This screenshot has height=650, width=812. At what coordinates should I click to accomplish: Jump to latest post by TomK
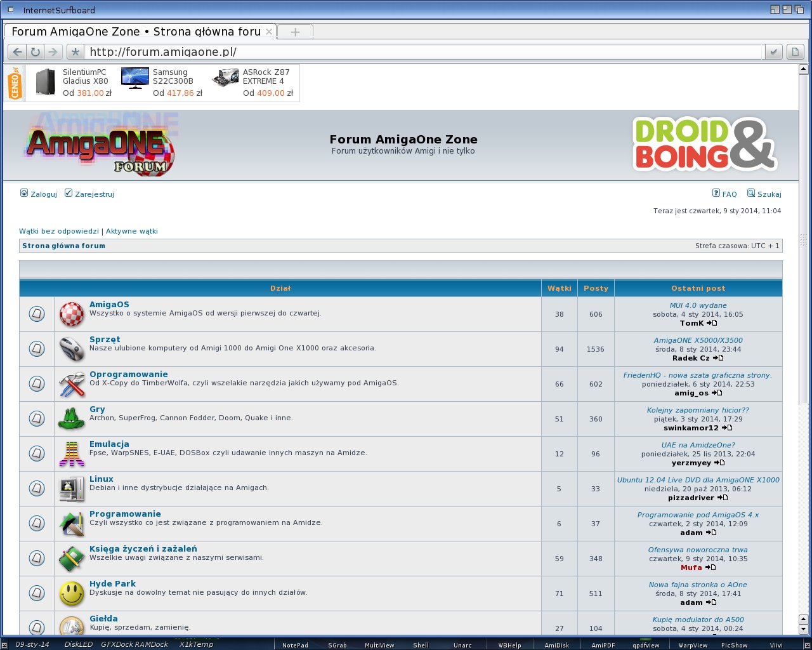coord(712,323)
